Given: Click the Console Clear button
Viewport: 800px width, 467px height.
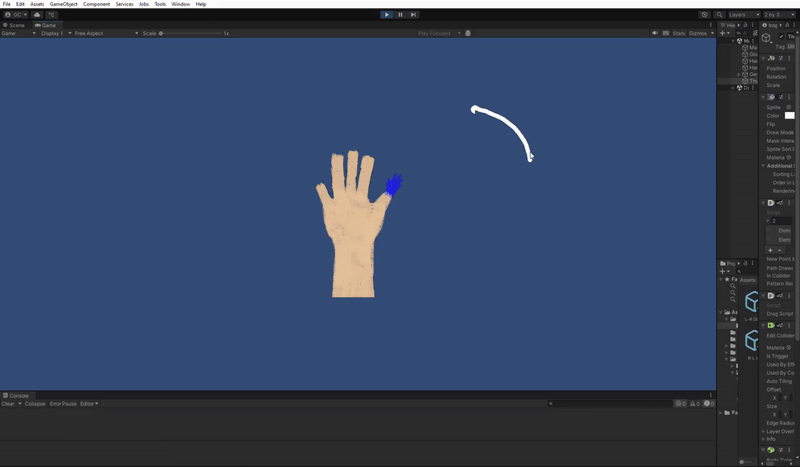Looking at the screenshot, I should point(8,404).
